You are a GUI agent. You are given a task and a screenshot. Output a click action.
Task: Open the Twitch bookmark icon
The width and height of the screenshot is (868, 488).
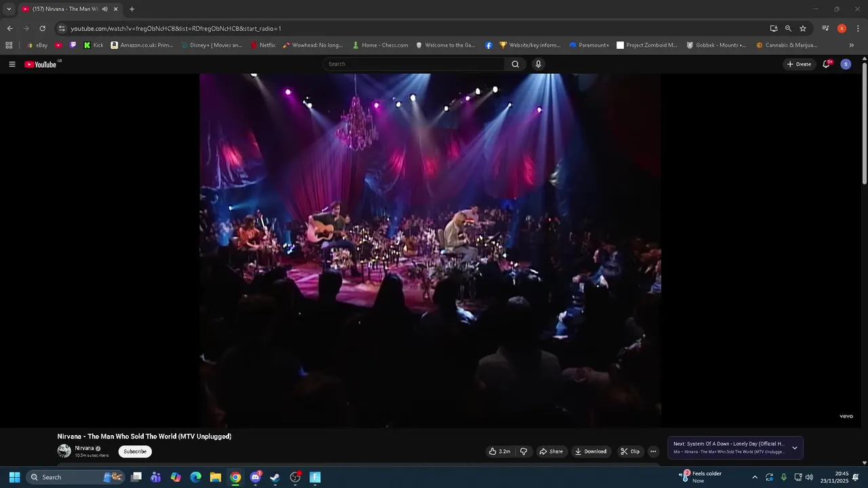pyautogui.click(x=73, y=45)
